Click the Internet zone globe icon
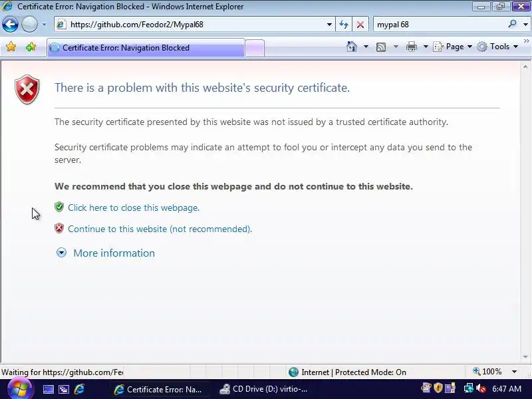 (293, 372)
